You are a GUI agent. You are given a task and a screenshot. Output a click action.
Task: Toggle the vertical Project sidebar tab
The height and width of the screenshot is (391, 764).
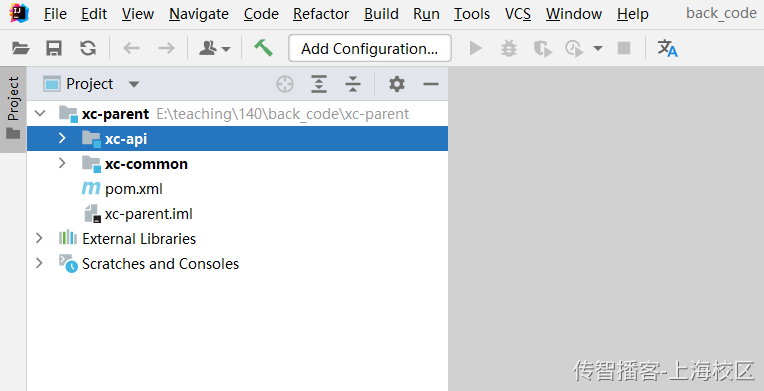(13, 108)
